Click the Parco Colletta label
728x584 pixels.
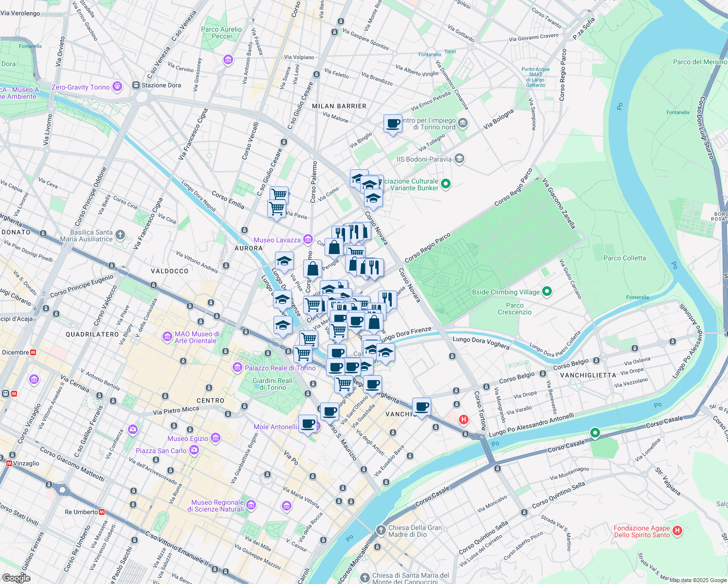click(624, 258)
